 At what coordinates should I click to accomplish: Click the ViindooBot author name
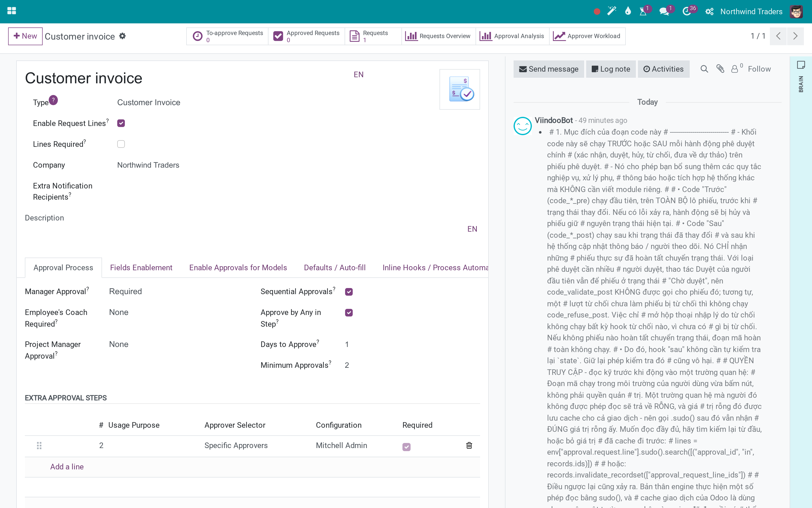click(554, 120)
